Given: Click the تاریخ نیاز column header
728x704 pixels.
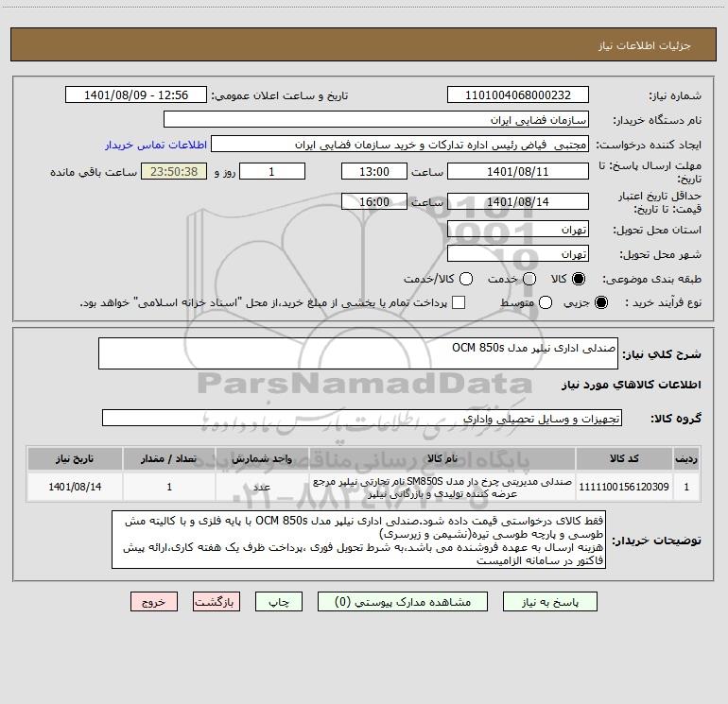Looking at the screenshot, I should click(x=75, y=458).
